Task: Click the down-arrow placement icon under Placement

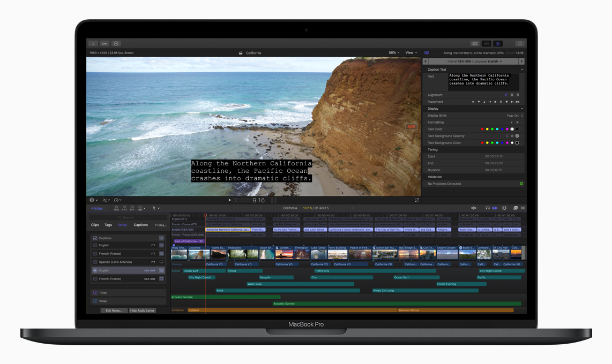Action: (x=484, y=102)
